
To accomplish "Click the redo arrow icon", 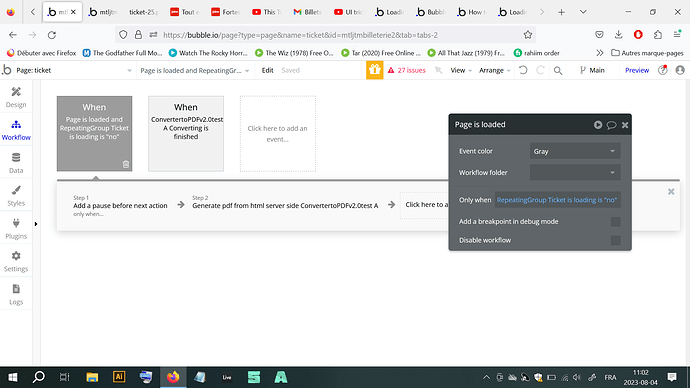I will tap(540, 70).
